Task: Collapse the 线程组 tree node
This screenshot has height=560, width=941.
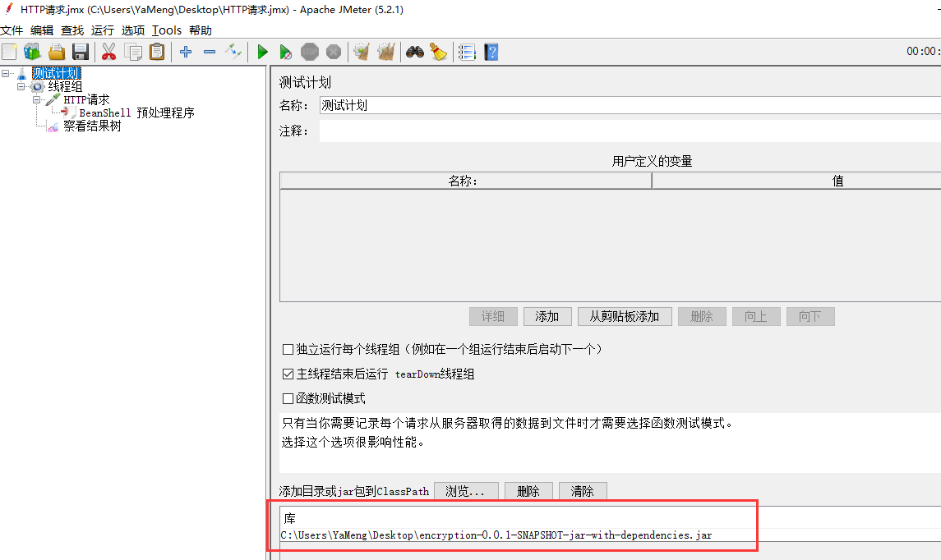Action: tap(21, 86)
